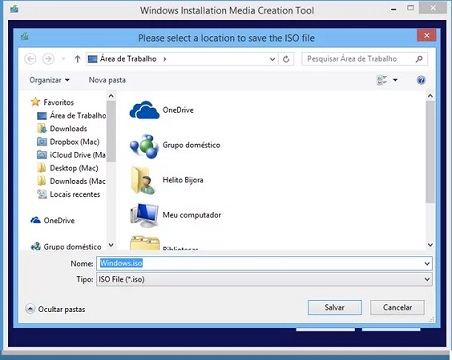This screenshot has width=452, height=360.
Task: Open recent locations dropdown beside forward arrow
Action: click(x=63, y=59)
